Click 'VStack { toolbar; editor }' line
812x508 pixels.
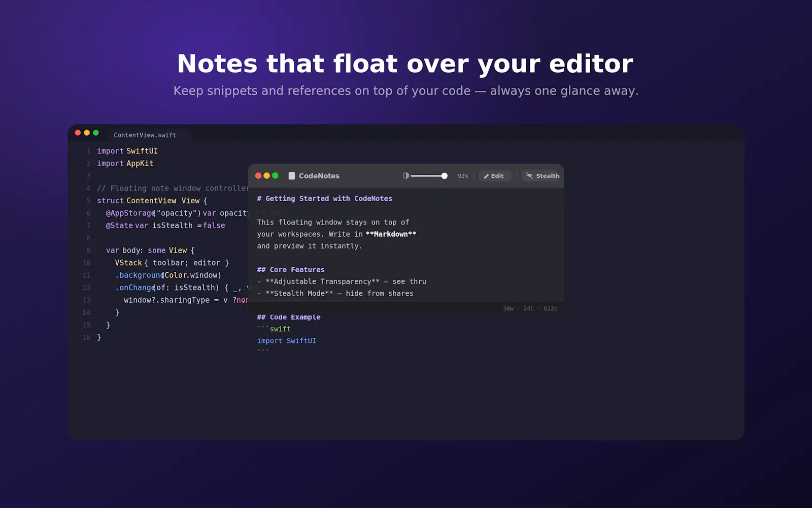point(172,263)
